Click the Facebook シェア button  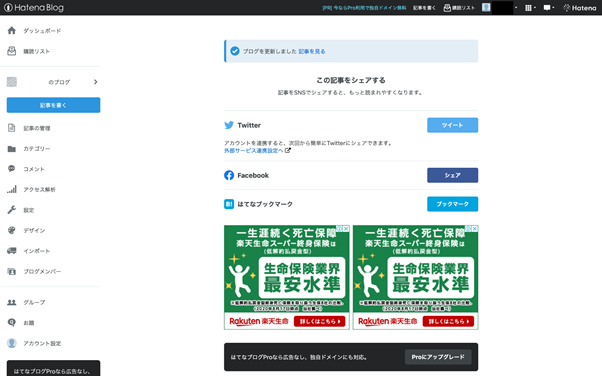(x=452, y=175)
